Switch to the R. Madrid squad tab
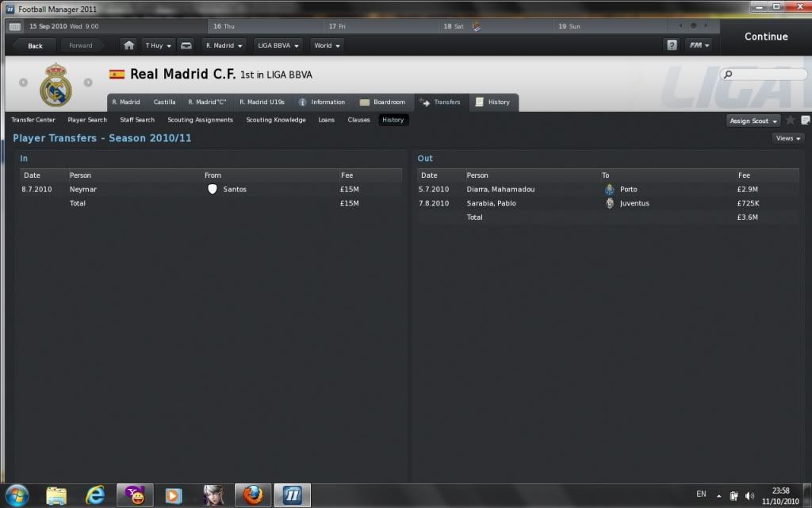This screenshot has height=508, width=812. point(126,102)
